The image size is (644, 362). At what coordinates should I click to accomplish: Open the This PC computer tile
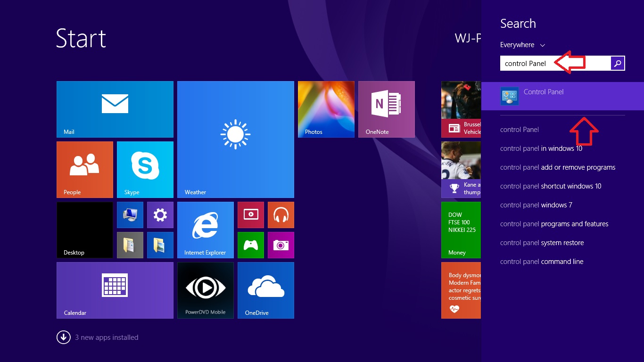(x=130, y=215)
